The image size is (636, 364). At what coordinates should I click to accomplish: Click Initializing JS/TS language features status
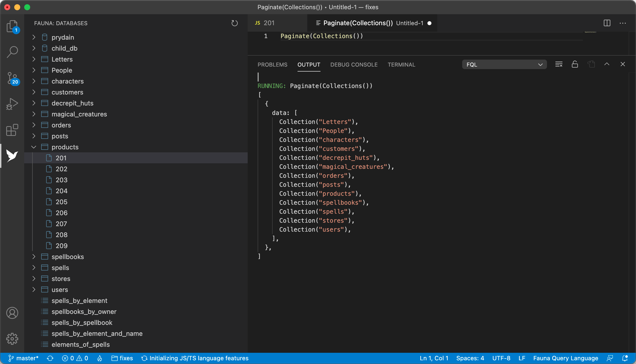coord(195,358)
